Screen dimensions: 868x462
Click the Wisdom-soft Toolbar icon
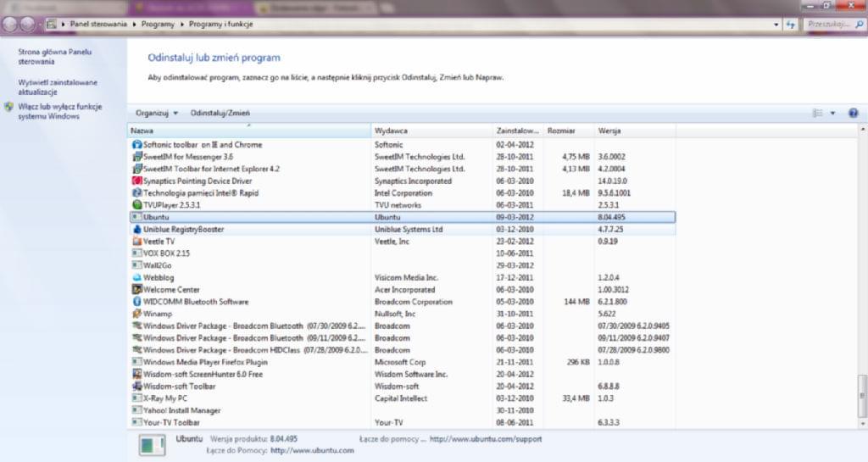click(136, 387)
